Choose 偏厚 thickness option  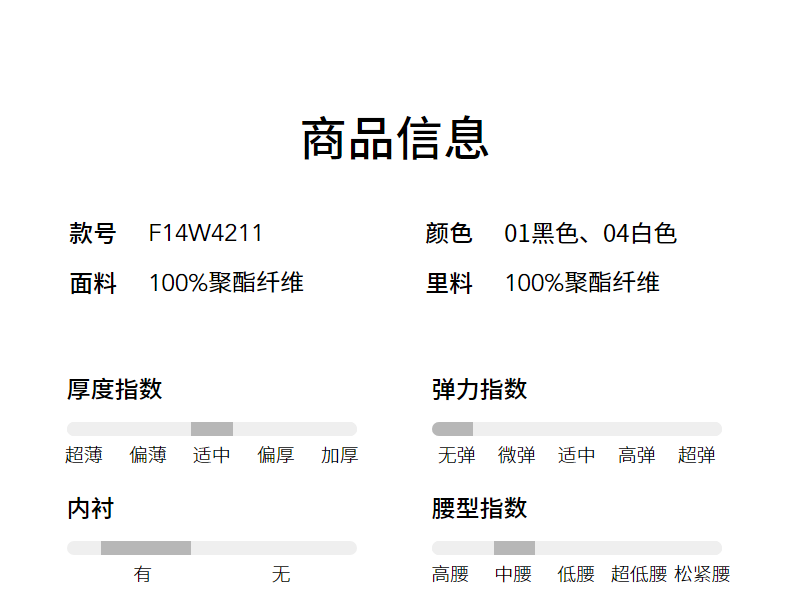pos(276,456)
